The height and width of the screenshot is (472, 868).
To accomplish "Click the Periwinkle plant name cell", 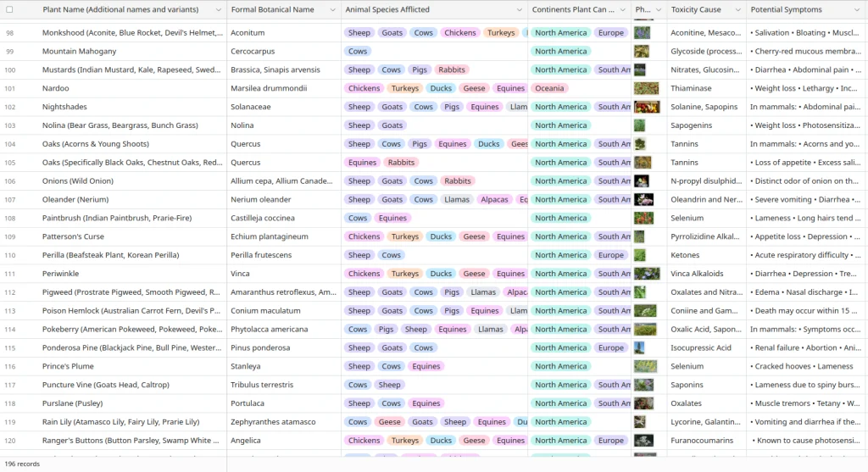I will [133, 274].
